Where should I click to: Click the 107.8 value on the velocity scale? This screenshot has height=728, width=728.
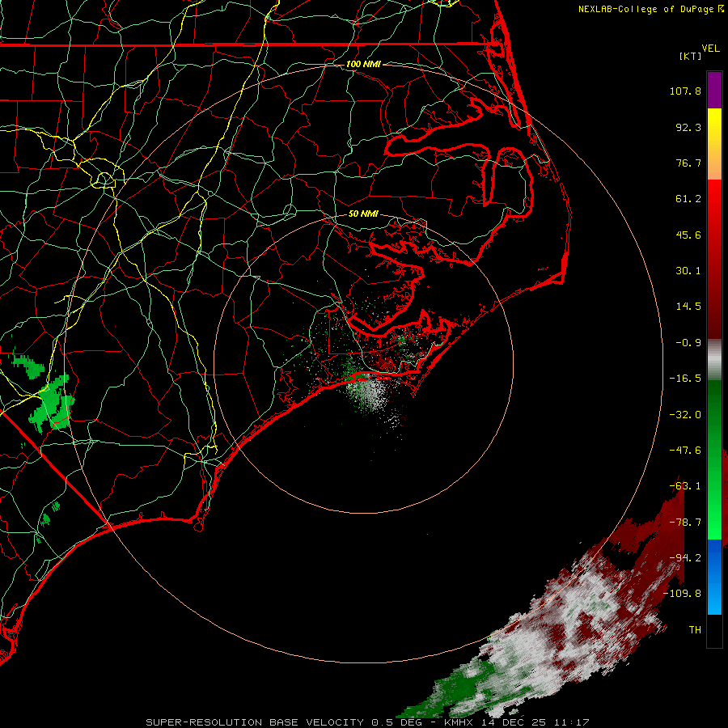(x=685, y=91)
